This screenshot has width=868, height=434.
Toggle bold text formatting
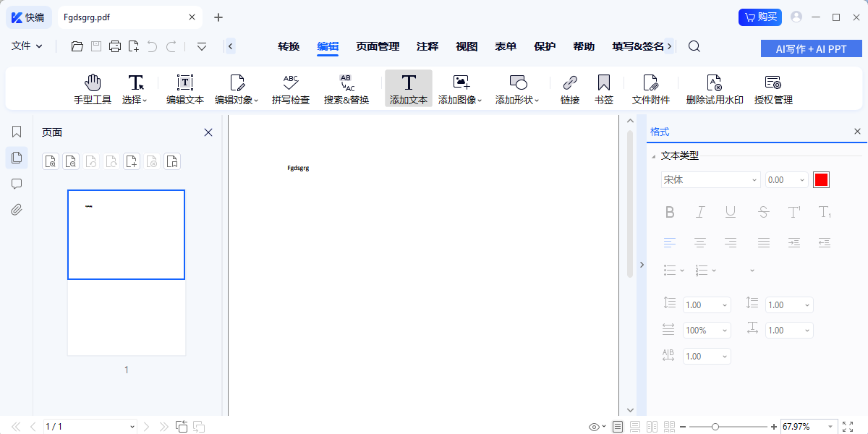[x=669, y=212]
